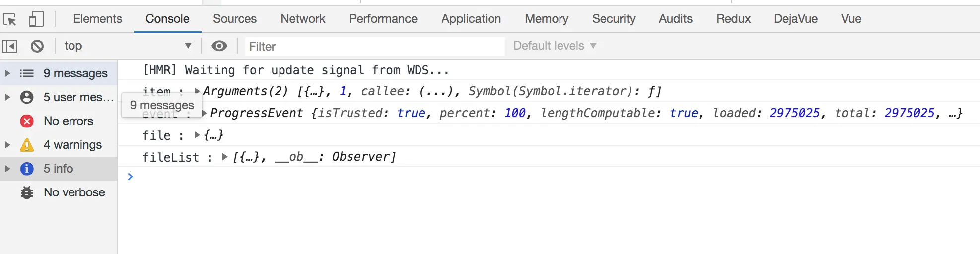Expand the 9 messages group arrow
980x254 pixels.
click(7, 73)
